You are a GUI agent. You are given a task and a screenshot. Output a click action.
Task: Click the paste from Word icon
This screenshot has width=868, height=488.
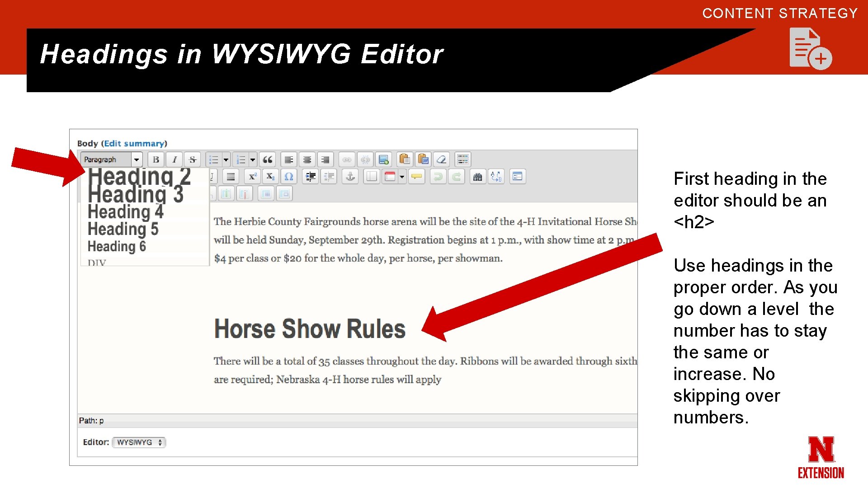423,160
